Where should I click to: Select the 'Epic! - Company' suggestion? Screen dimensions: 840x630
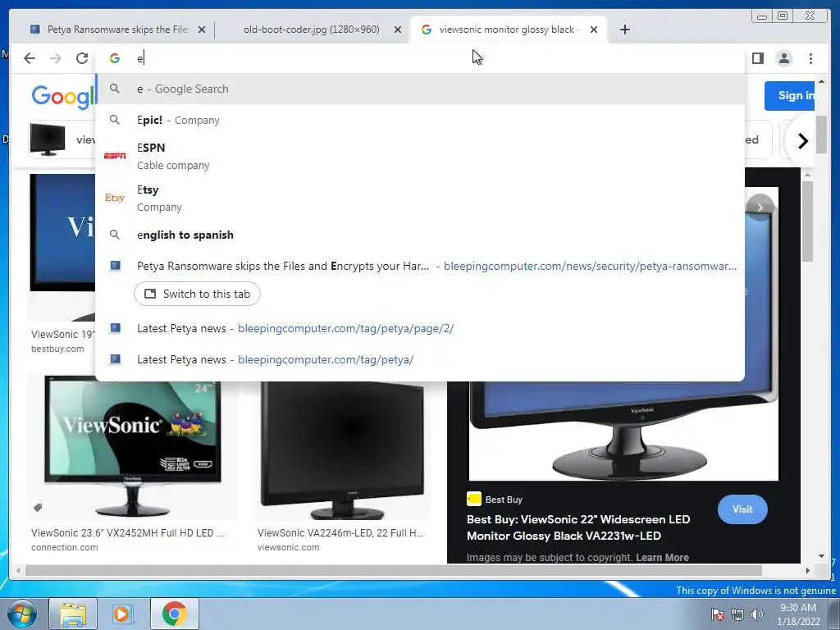click(420, 120)
